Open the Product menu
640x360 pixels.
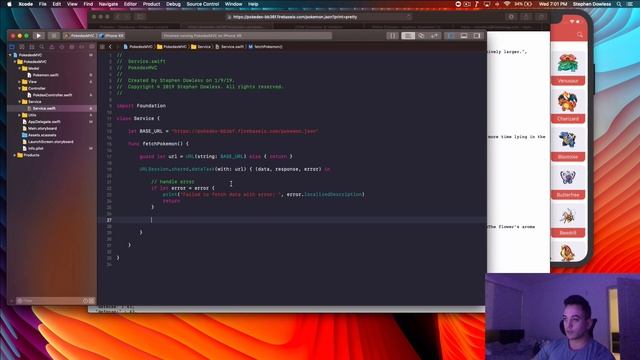[x=151, y=4]
